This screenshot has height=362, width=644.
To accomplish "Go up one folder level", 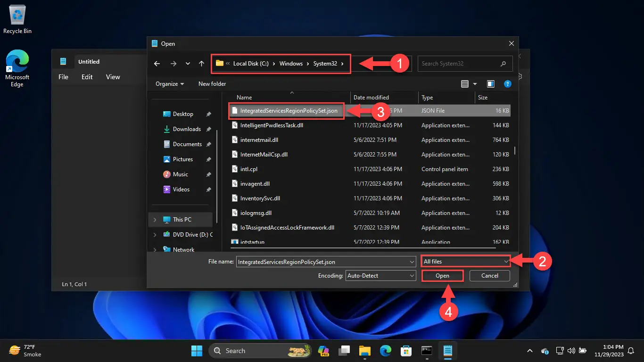I will [x=201, y=64].
